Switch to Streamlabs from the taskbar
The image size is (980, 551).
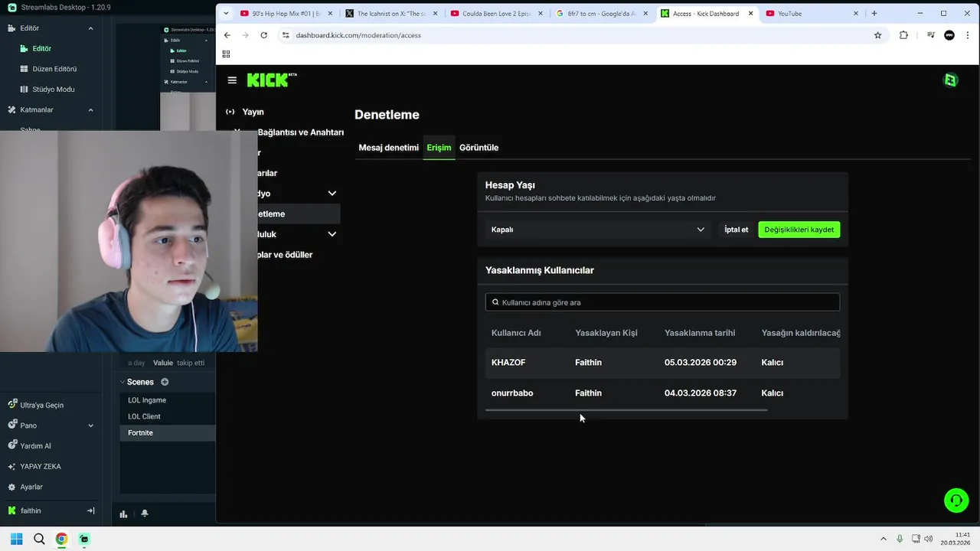(x=84, y=539)
